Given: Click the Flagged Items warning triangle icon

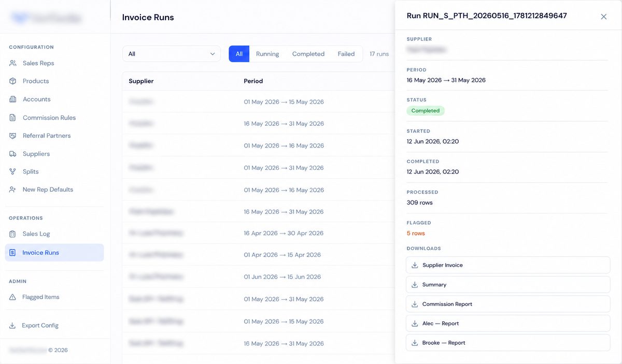Looking at the screenshot, I should pos(12,297).
